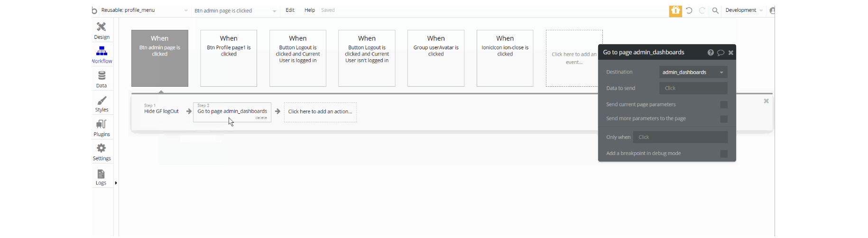Open the Help menu
Screen dimensions: 868x238
(x=309, y=10)
